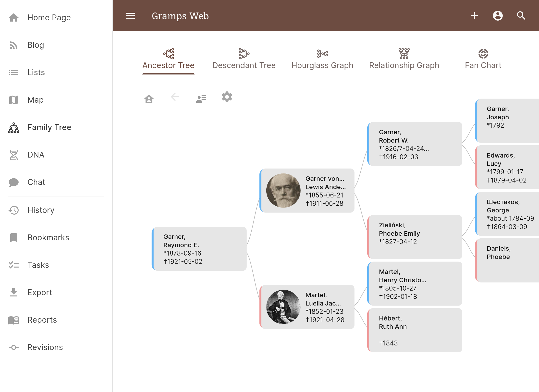Image resolution: width=539 pixels, height=392 pixels.
Task: Open the Revisions section icon
Action: pyautogui.click(x=14, y=347)
